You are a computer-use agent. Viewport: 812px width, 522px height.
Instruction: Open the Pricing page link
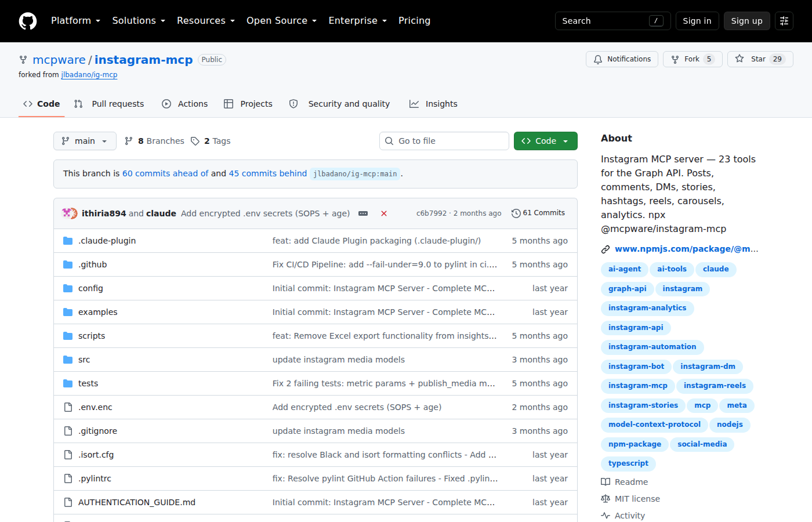pos(414,21)
